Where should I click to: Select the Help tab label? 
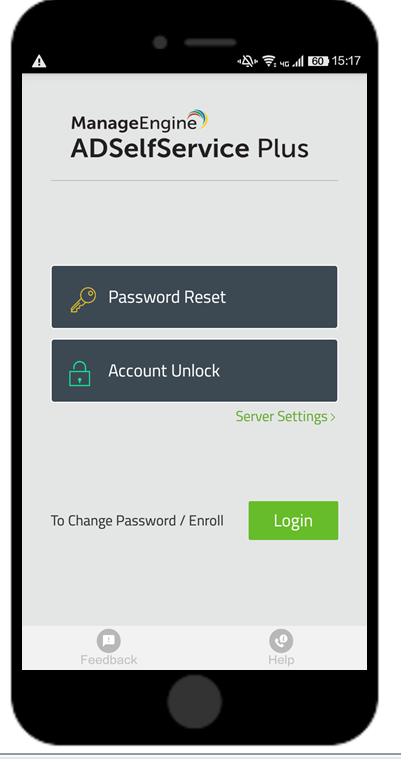[281, 660]
